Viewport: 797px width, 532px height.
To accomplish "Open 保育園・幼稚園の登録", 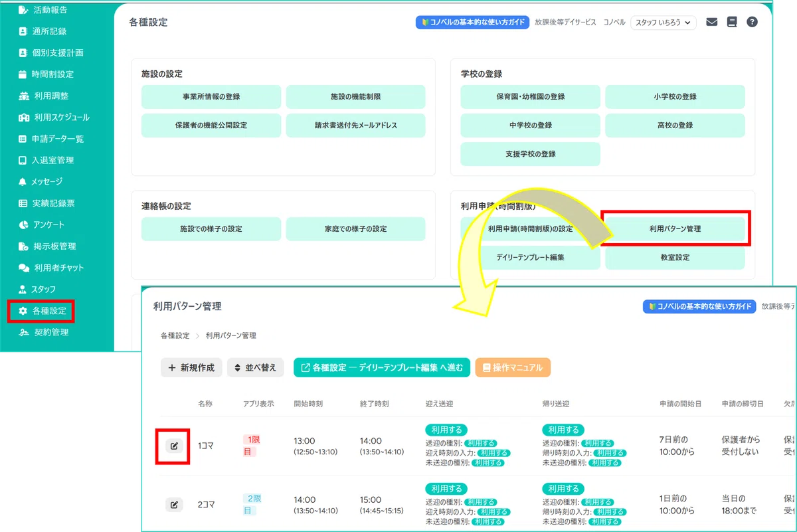I will tap(531, 97).
